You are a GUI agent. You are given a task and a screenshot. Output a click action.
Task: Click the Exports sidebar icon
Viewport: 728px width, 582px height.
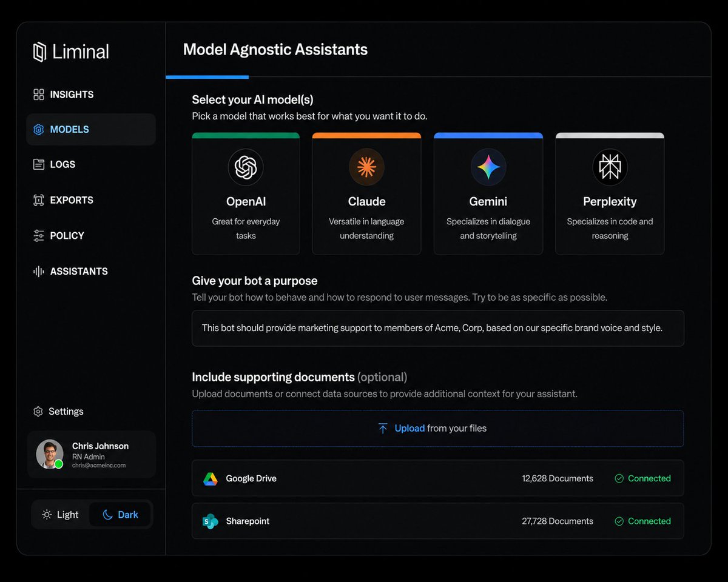39,200
